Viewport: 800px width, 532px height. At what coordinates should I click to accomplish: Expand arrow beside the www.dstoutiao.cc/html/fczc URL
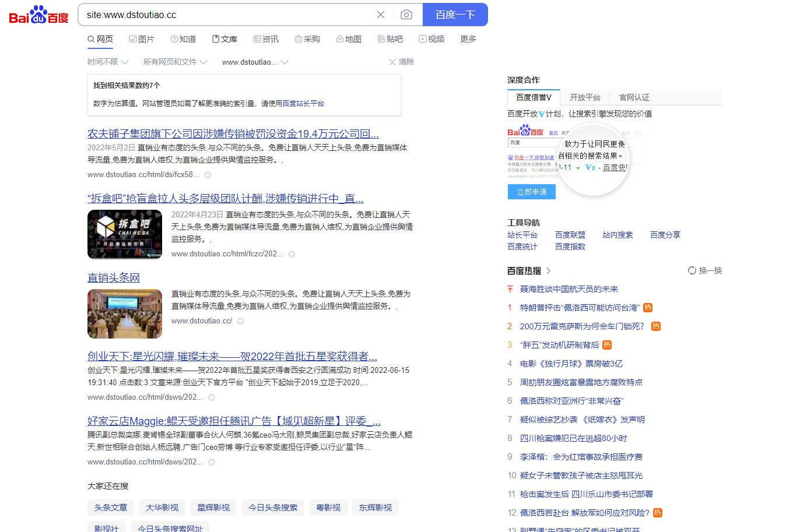[x=292, y=254]
